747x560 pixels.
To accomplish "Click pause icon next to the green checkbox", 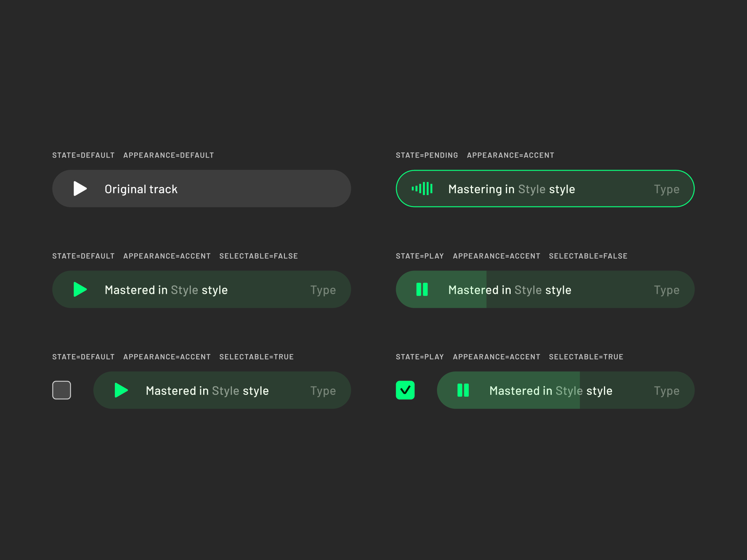I will [x=463, y=390].
